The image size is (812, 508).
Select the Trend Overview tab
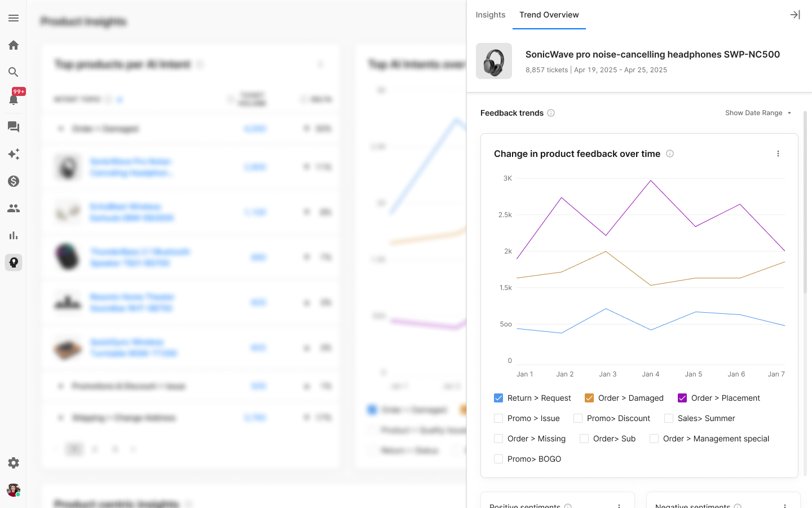tap(549, 15)
